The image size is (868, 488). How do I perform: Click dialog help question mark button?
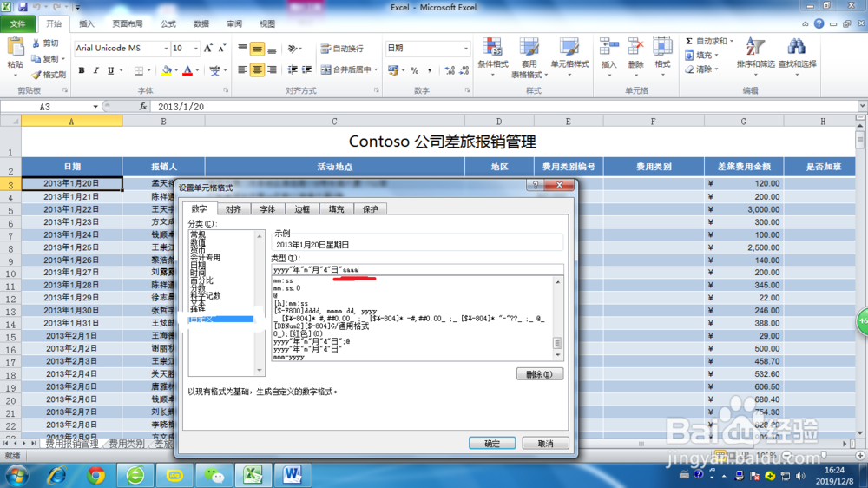tap(536, 185)
